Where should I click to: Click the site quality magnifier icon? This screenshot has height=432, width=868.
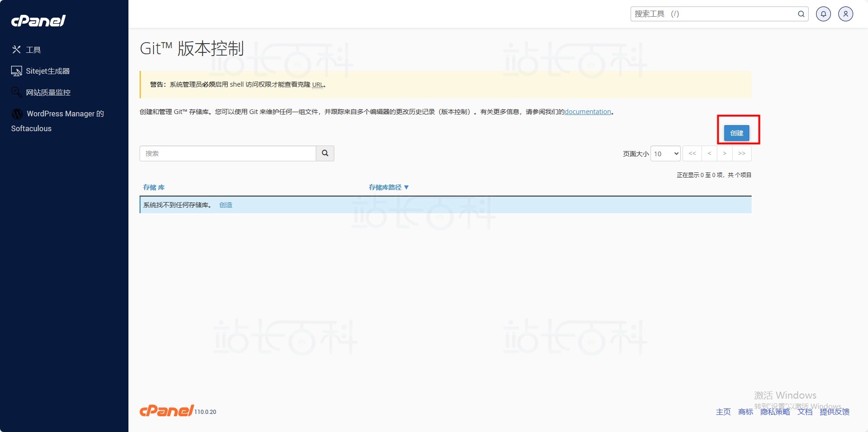(17, 92)
